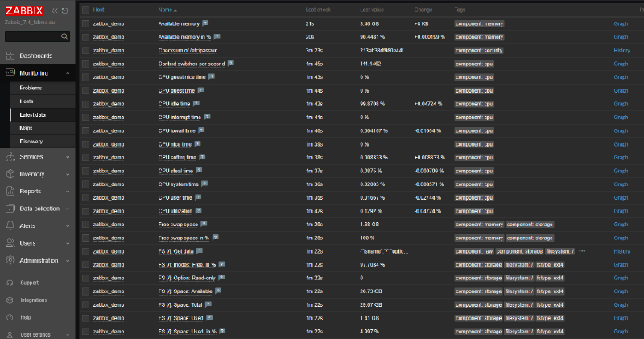Image resolution: width=644 pixels, height=339 pixels.
Task: Open description icon for FS [/]: Get data
Action: click(200, 250)
